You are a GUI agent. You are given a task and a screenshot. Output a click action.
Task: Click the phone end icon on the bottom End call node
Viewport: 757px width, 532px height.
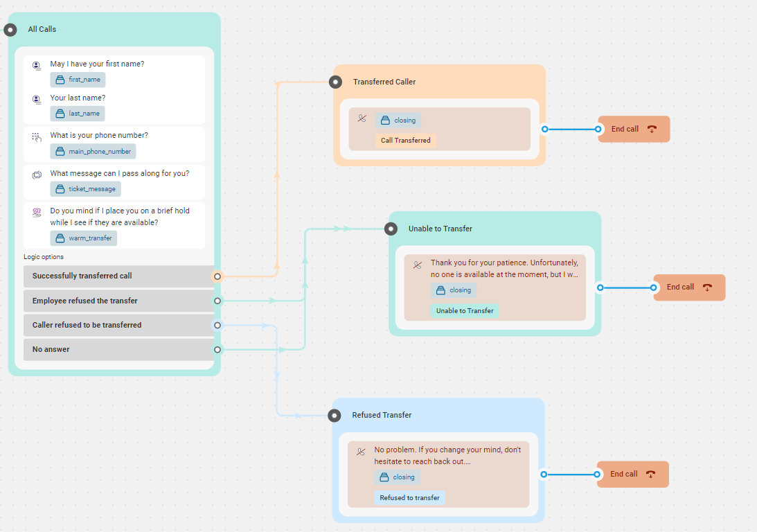point(651,474)
